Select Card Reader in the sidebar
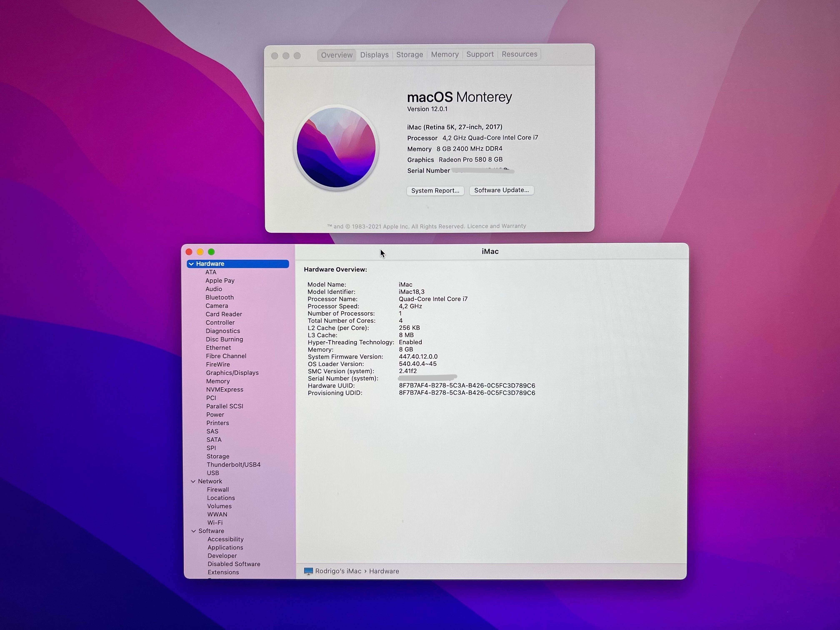The width and height of the screenshot is (840, 630). (224, 314)
